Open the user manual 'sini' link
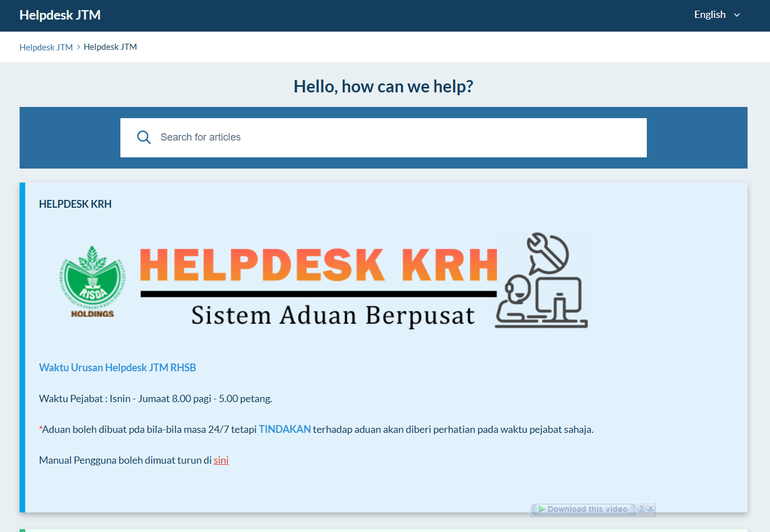 (221, 460)
